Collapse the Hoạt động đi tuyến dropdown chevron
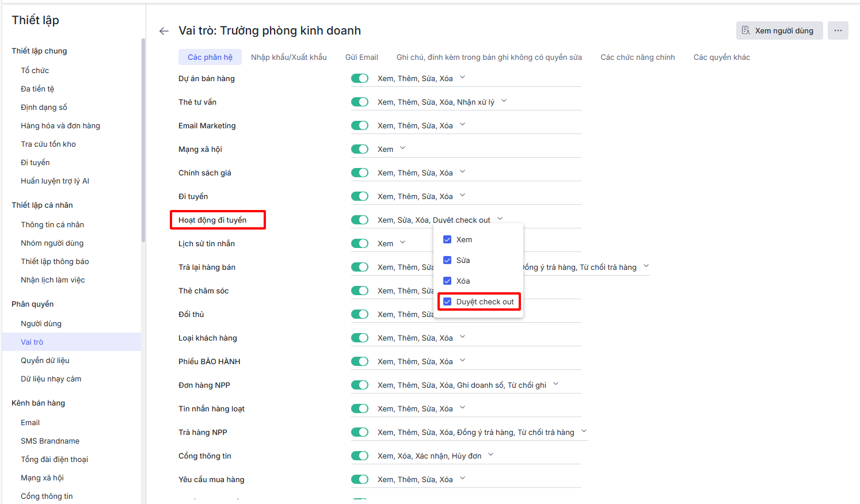 (500, 219)
